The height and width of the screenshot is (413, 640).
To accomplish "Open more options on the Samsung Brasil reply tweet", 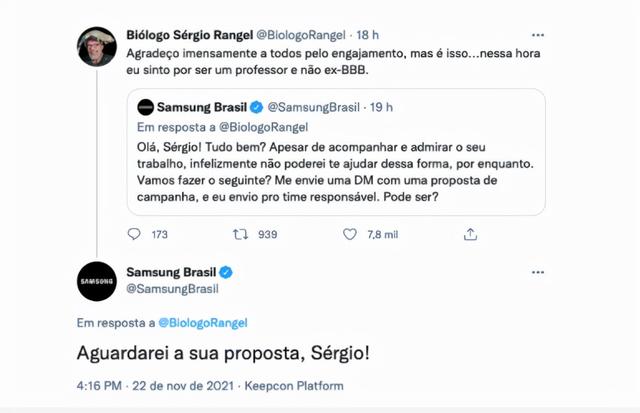I will pos(540,271).
